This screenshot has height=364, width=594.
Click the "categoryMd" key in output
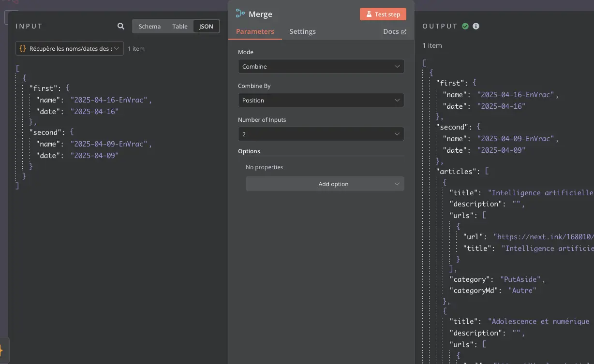474,291
